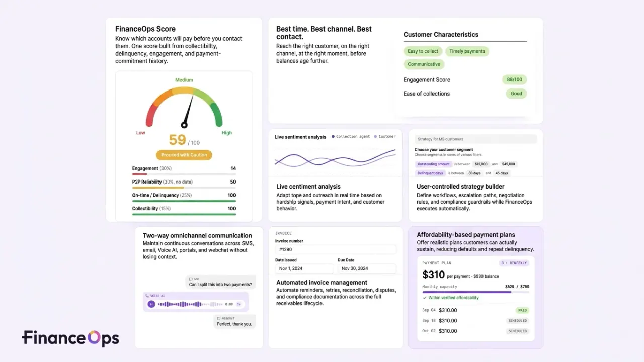This screenshot has height=362, width=644.
Task: Click the icon above 'Perfect, thank you.'
Action: [219, 318]
